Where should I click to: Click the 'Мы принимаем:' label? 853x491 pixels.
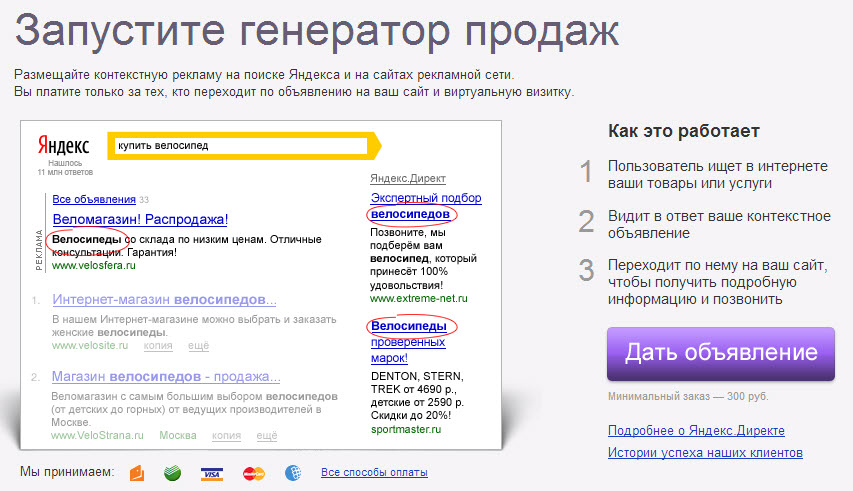67,472
